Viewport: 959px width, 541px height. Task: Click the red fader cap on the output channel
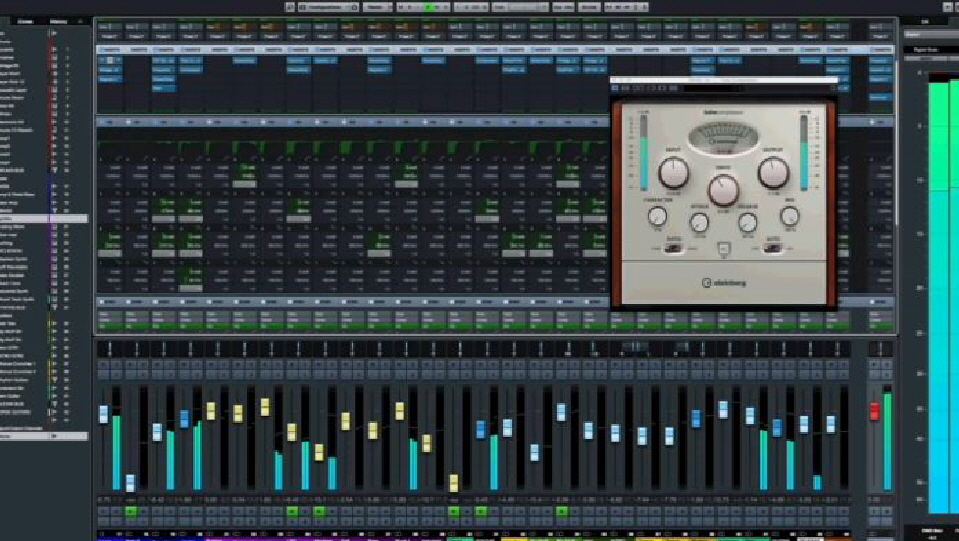tap(873, 410)
